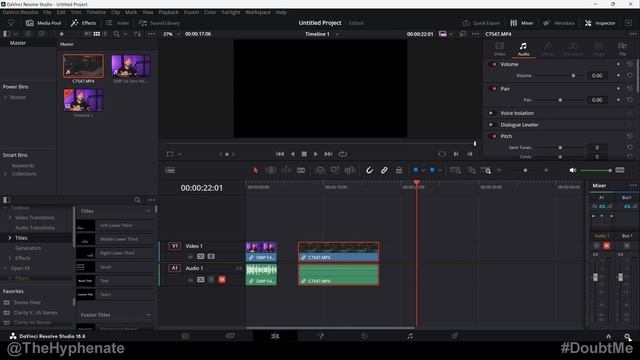The height and width of the screenshot is (360, 640).
Task: Open the Timeline menu
Action: (96, 12)
